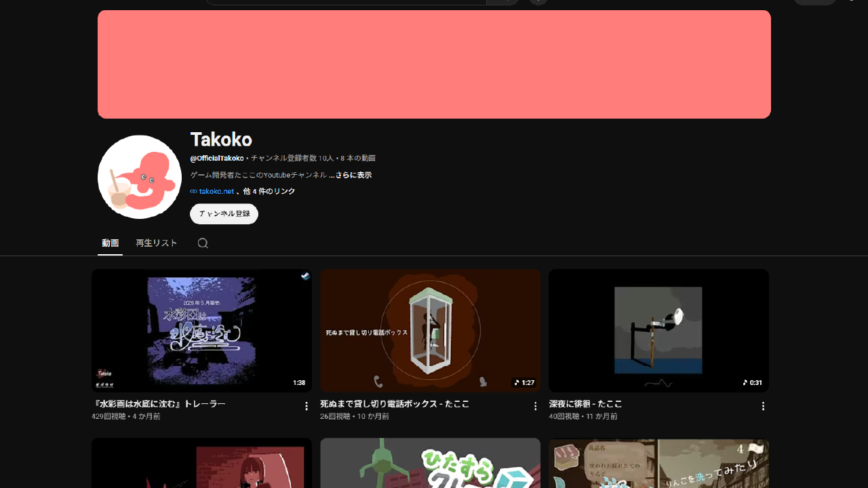This screenshot has width=868, height=488.
Task: Open the 『水彩画は水底に沈む』トレーラー title
Action: pos(159,404)
